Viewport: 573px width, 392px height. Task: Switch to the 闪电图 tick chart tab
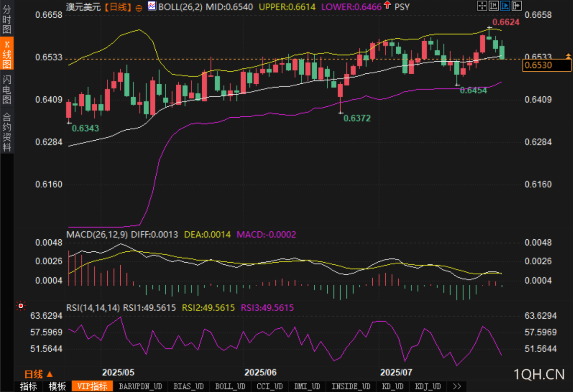tap(7, 89)
